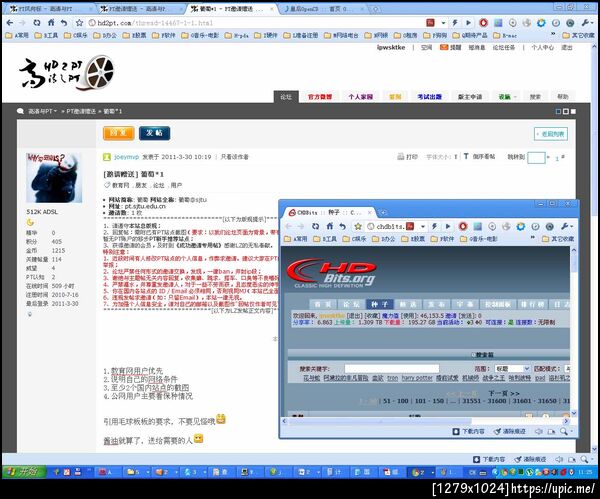Click undo-close-tab arrow in hd2pt browser toolbar
600x499 pixels.
tap(64, 23)
